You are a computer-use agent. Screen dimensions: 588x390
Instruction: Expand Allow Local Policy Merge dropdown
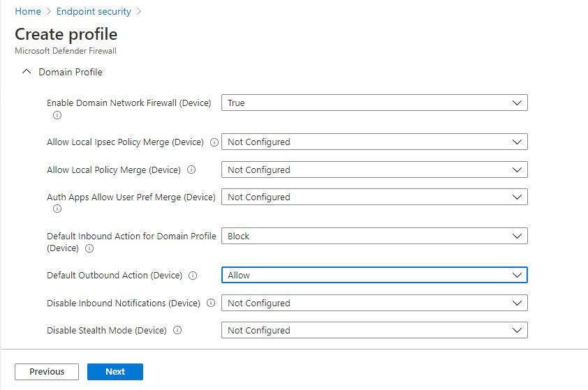374,170
